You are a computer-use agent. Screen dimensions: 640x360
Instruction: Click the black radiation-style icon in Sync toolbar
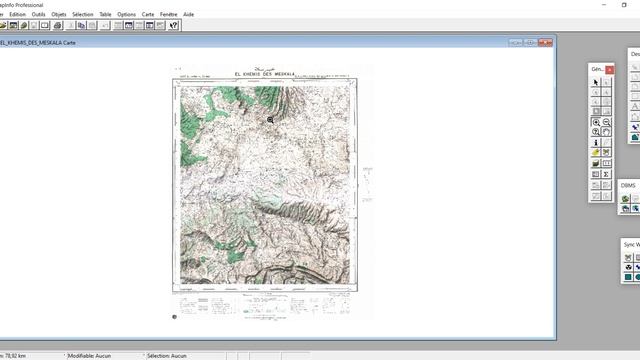tap(628, 267)
